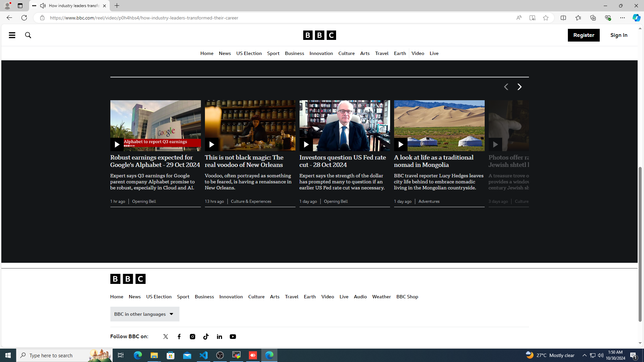Open the Opening Bell tag under Alphabet story
644x362 pixels.
(x=144, y=201)
